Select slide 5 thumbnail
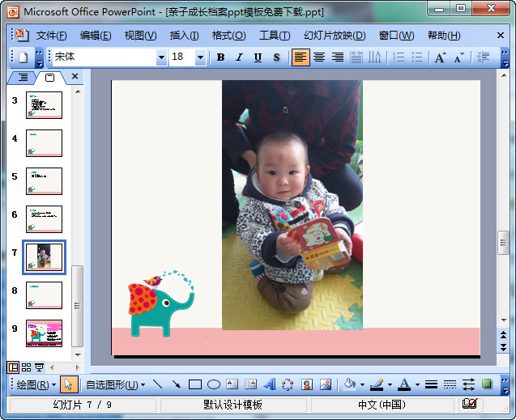Screen dimensions: 516x420 point(44,181)
